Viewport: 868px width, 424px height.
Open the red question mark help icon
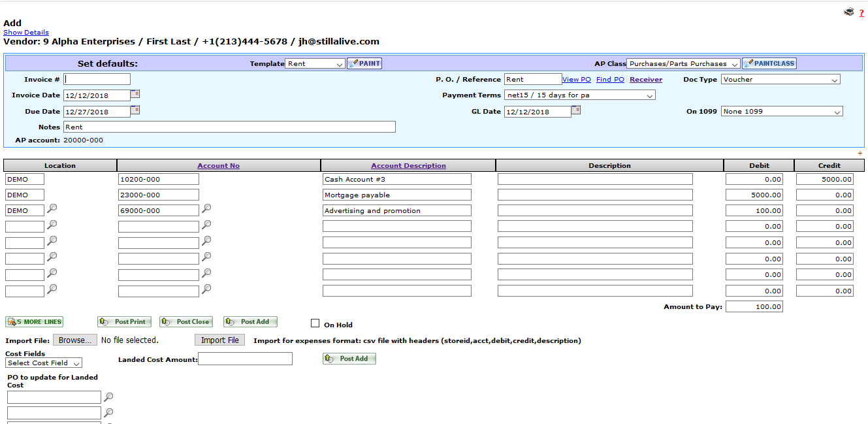pyautogui.click(x=861, y=13)
